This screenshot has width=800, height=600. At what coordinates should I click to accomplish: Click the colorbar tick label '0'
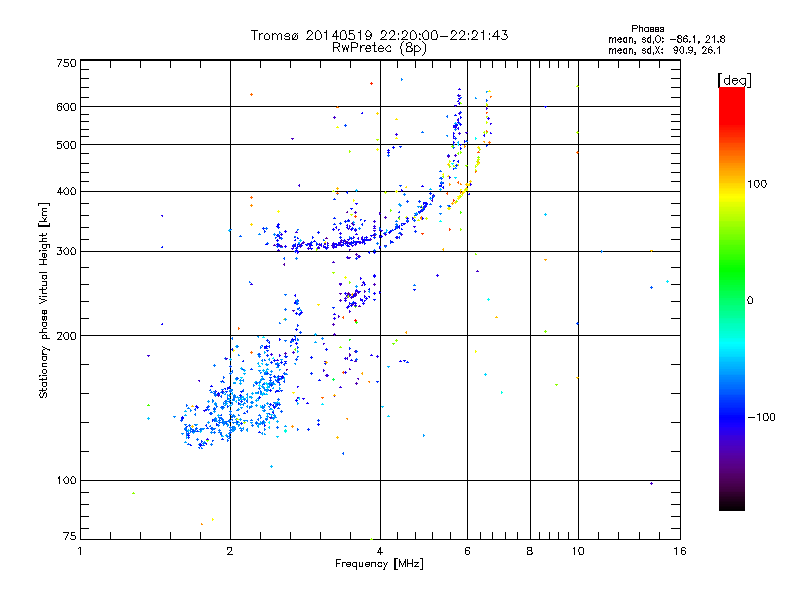click(750, 301)
